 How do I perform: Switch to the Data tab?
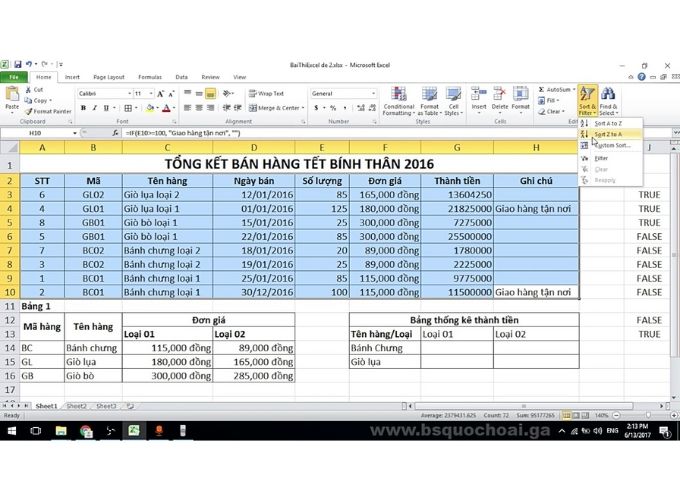pos(182,77)
